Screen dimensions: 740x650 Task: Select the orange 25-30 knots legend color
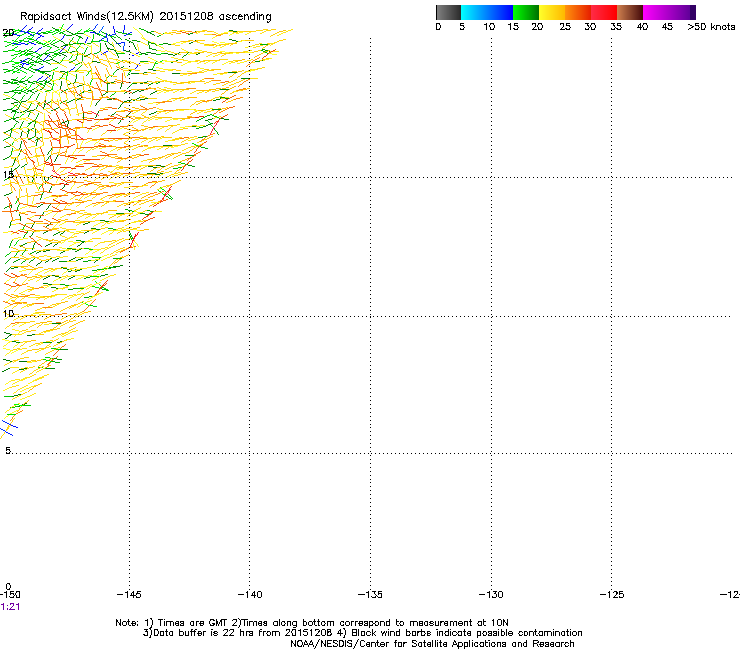coord(578,12)
